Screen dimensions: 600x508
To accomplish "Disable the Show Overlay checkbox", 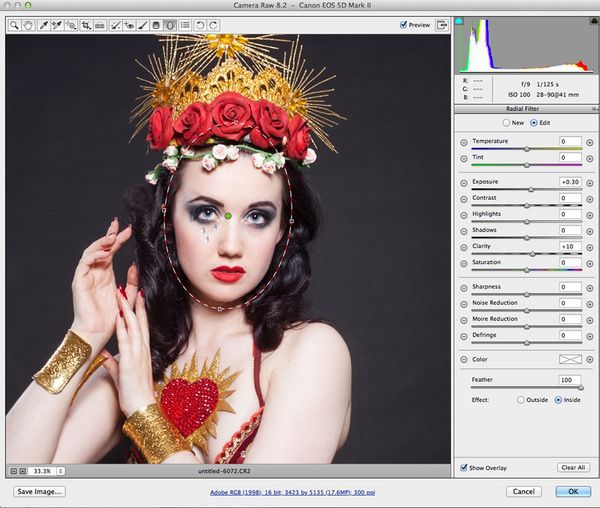I will 464,467.
